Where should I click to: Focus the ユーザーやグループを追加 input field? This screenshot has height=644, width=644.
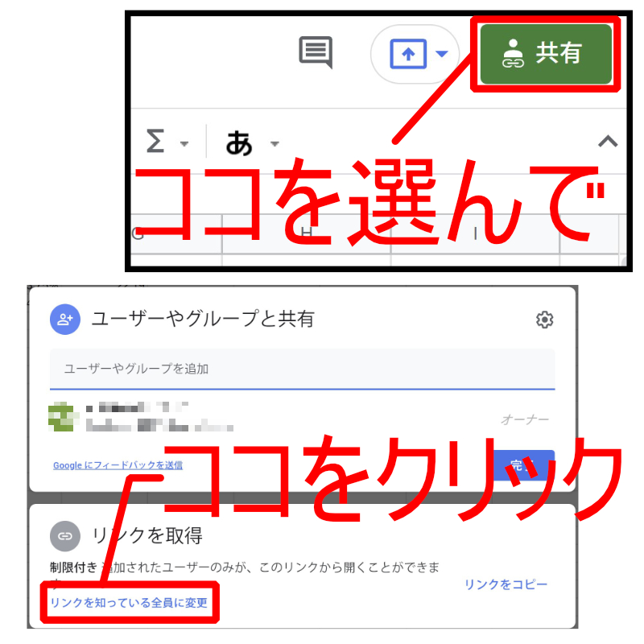pos(303,369)
